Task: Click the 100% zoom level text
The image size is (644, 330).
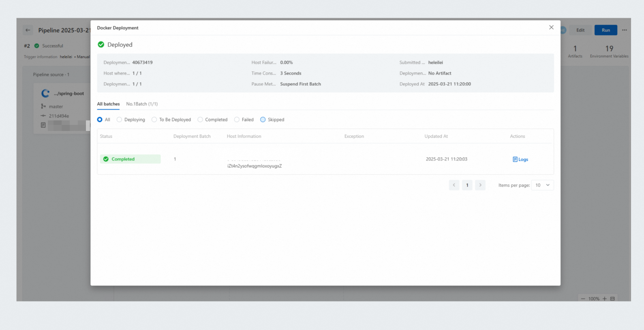Action: pyautogui.click(x=594, y=299)
